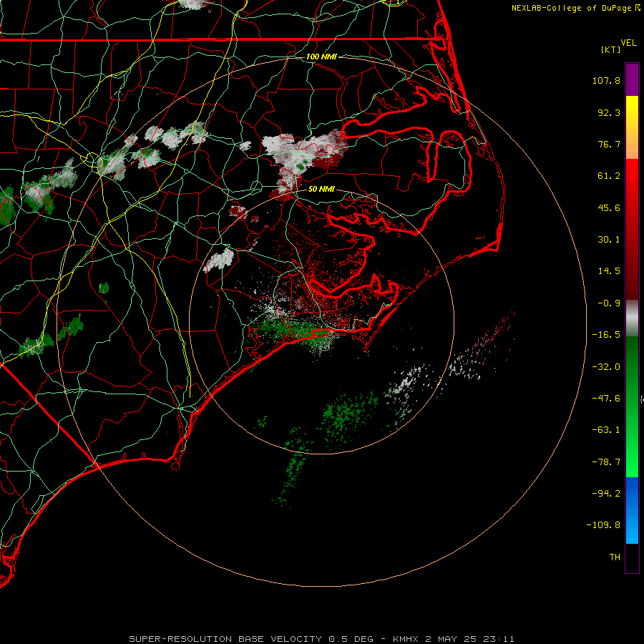
Task: Click the -109.8 scale label
Action: pos(604,525)
